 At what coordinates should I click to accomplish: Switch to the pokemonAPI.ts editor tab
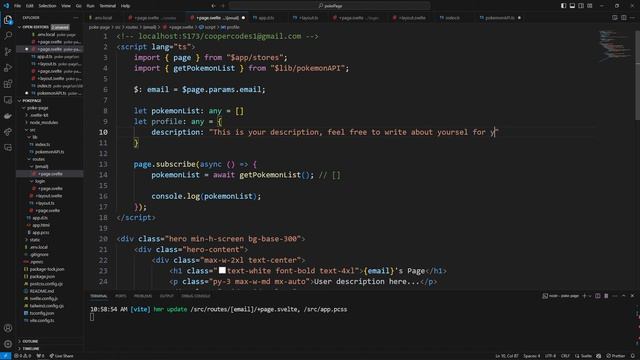point(499,18)
